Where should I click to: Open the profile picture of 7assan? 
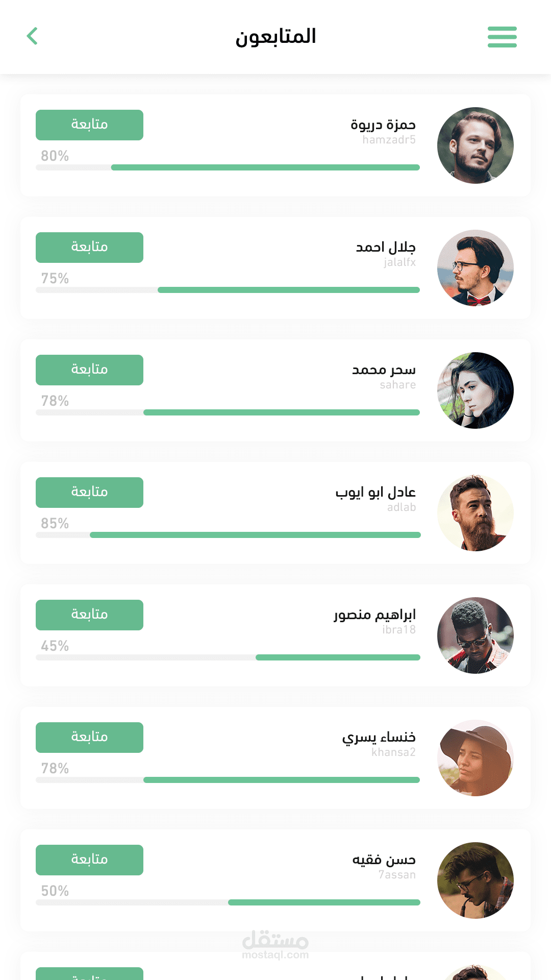tap(475, 880)
